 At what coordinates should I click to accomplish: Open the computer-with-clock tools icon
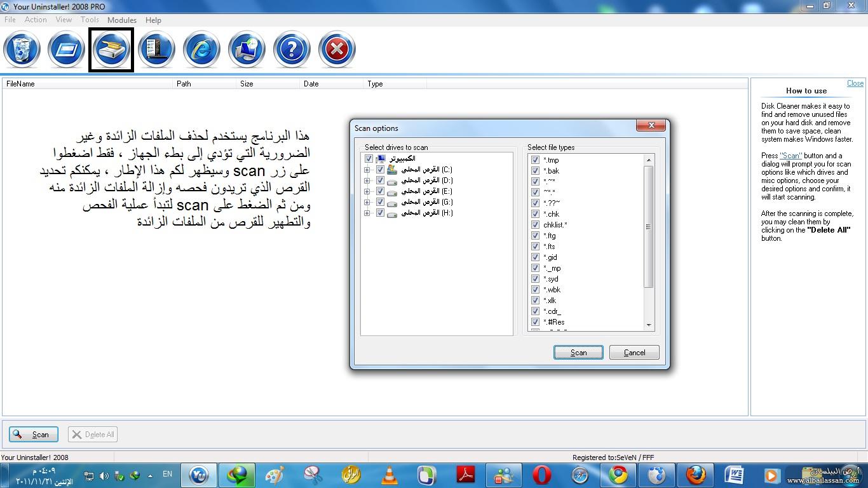247,50
